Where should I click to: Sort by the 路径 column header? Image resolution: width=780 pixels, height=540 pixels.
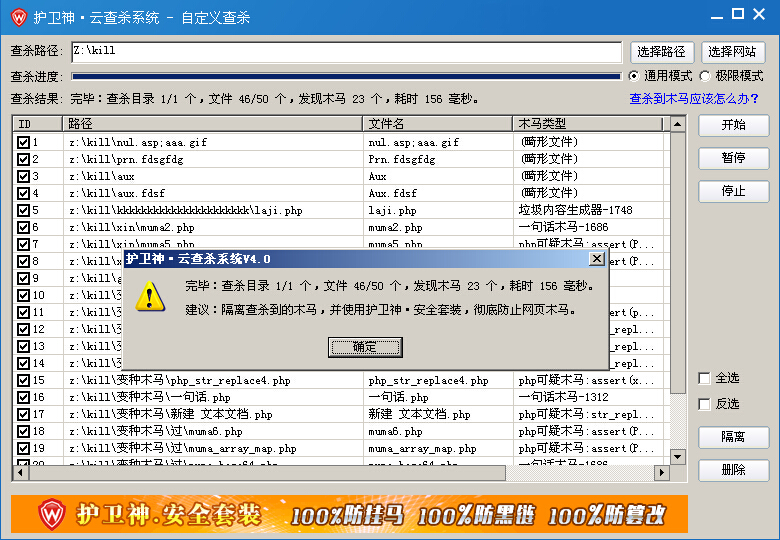pyautogui.click(x=212, y=124)
